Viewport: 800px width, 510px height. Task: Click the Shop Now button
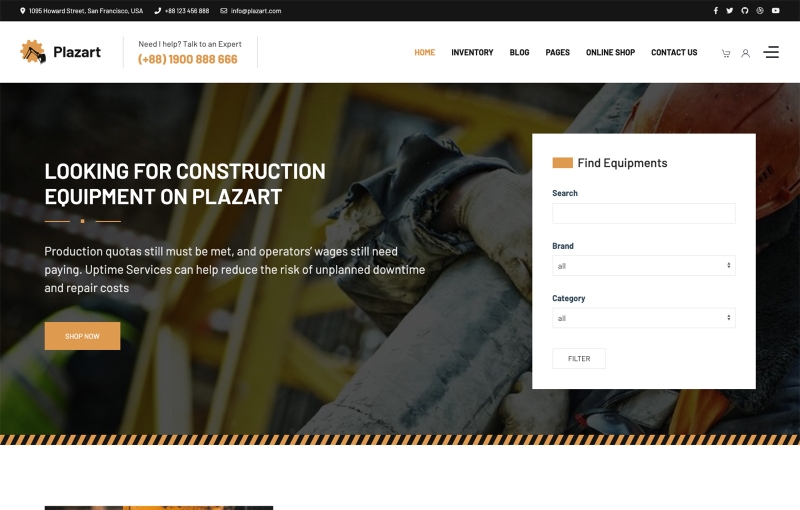tap(82, 336)
